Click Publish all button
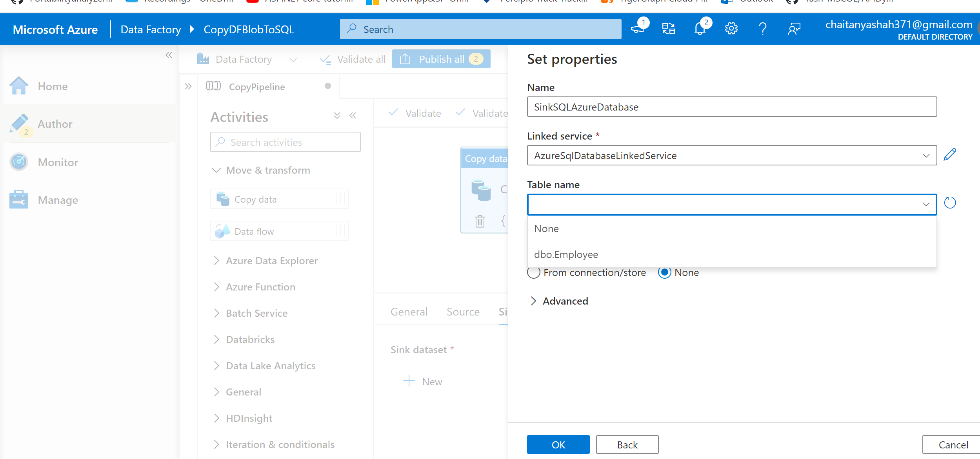This screenshot has height=459, width=980. (x=441, y=59)
